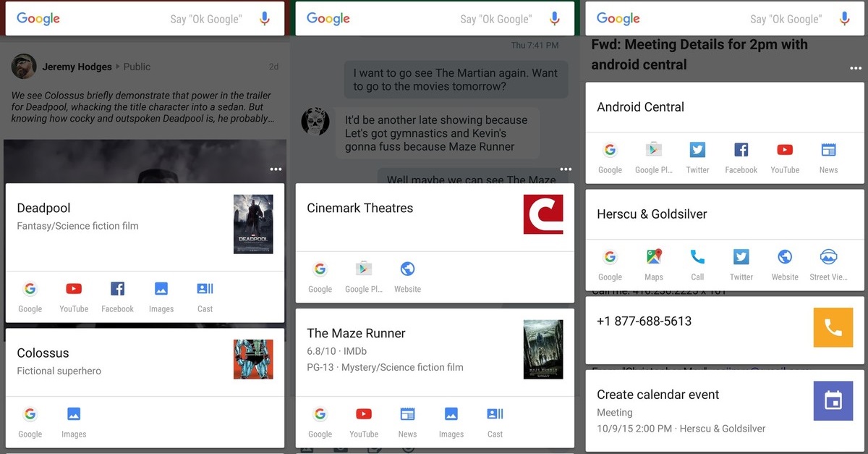
Task: Open Google search from Herscu & Goldsilver card
Action: coord(610,265)
